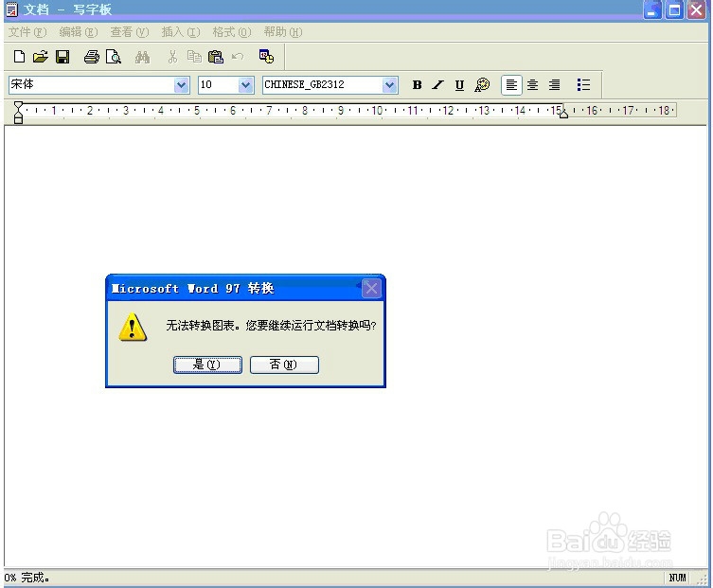The height and width of the screenshot is (588, 713).
Task: Center-align the text
Action: [x=532, y=85]
